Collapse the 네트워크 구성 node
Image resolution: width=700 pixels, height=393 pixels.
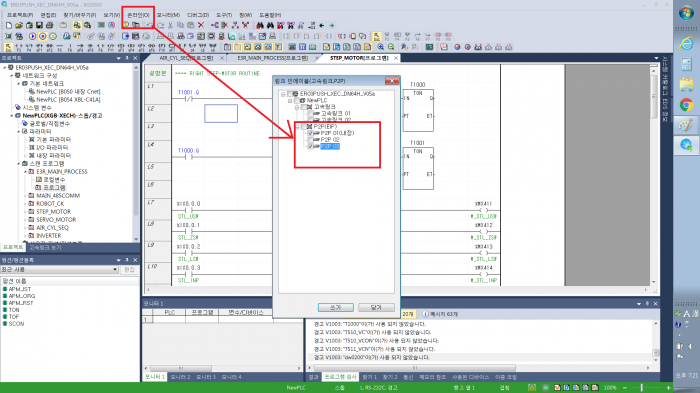pos(12,75)
